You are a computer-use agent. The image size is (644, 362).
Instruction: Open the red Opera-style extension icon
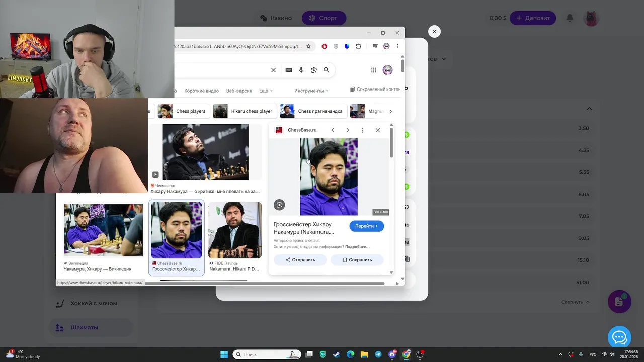pos(324,46)
